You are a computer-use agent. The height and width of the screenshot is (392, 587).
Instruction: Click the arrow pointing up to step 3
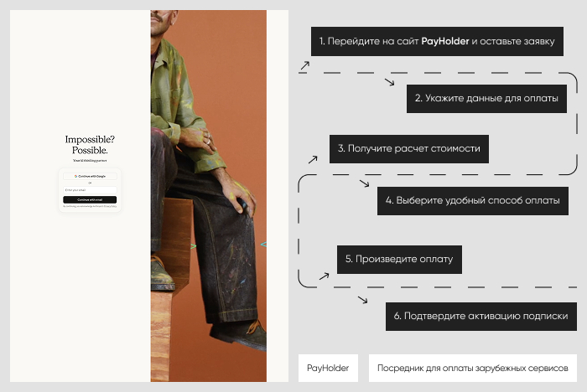coord(313,160)
